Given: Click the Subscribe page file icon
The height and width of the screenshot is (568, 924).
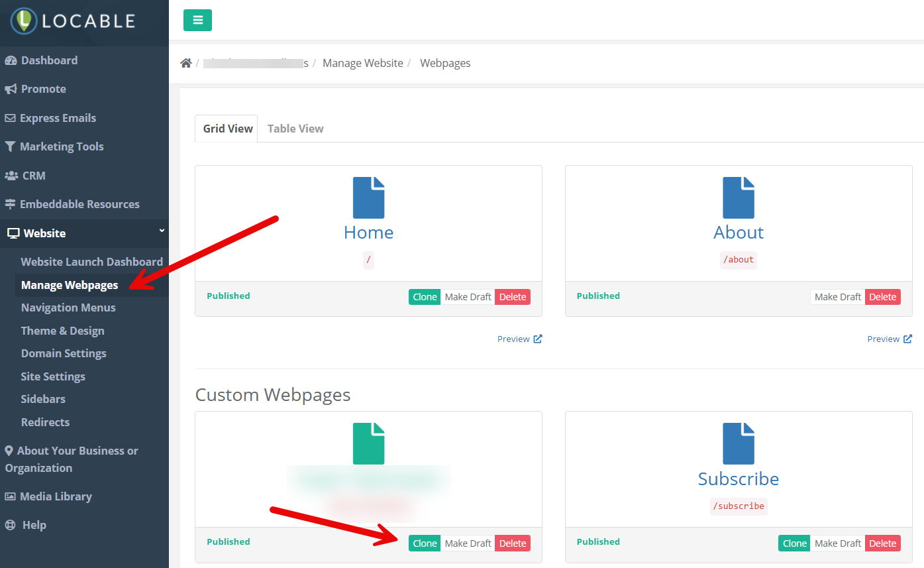Looking at the screenshot, I should [738, 443].
